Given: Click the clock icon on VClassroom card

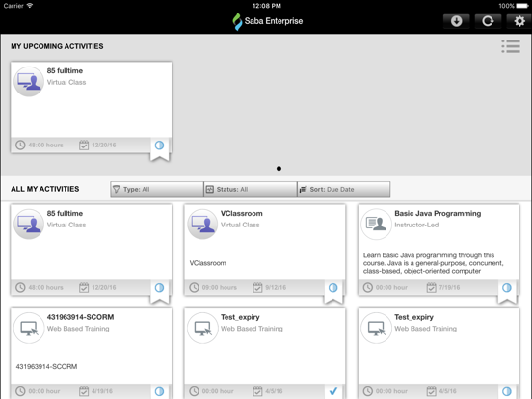Looking at the screenshot, I should click(194, 288).
